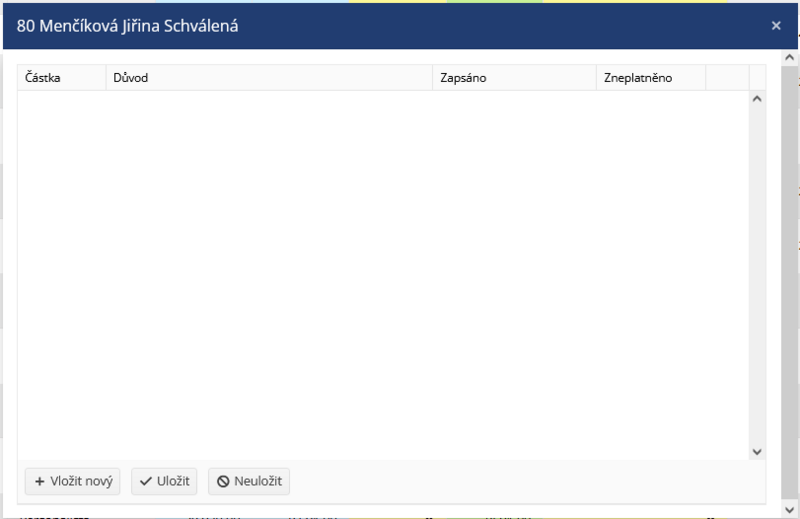Save changes with the Uložit button
The width and height of the screenshot is (800, 519).
164,481
